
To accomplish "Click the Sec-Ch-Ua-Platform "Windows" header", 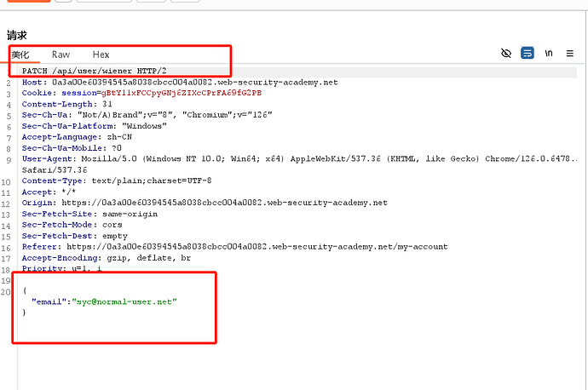I will pos(94,126).
